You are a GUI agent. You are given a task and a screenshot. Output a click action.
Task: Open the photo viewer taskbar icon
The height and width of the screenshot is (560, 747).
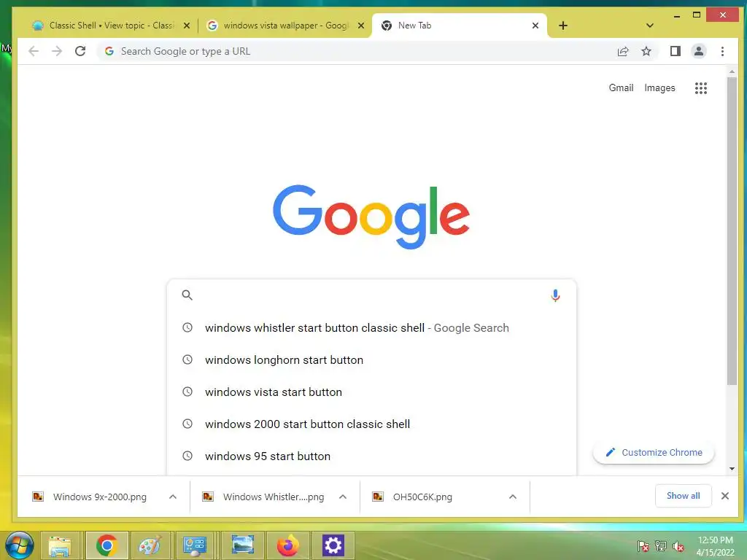tap(242, 545)
